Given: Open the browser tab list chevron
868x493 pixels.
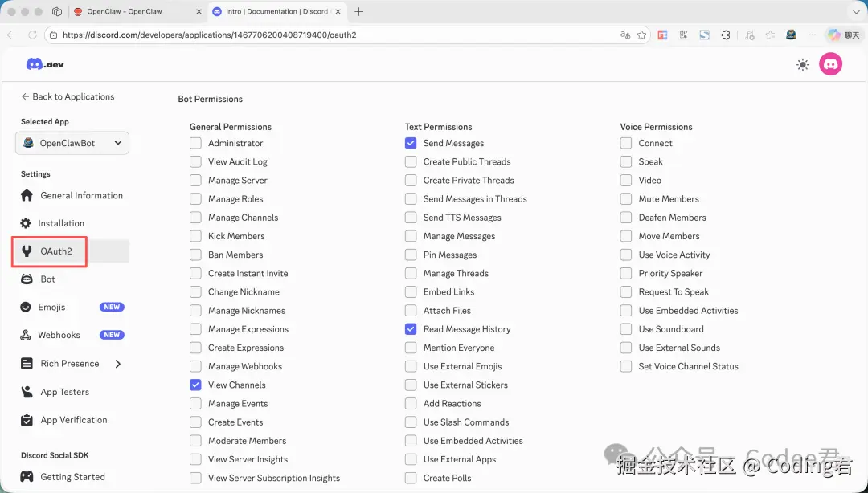Looking at the screenshot, I should click(856, 11).
